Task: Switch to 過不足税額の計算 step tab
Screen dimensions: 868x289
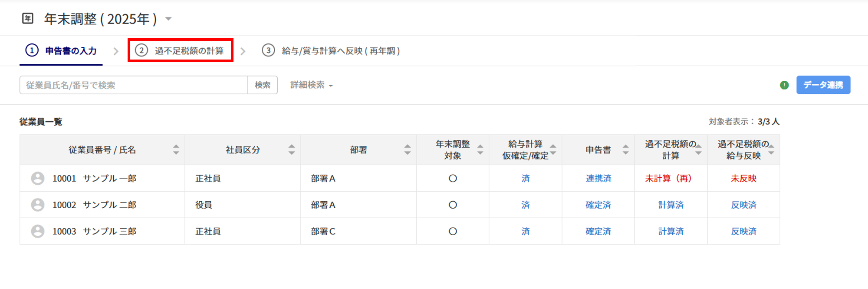Action: tap(181, 51)
